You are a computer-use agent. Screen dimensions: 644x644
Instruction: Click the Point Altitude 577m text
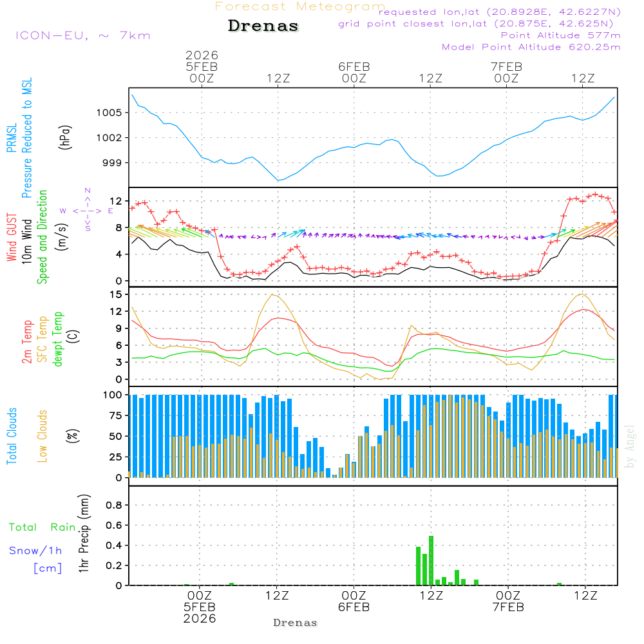pyautogui.click(x=560, y=35)
